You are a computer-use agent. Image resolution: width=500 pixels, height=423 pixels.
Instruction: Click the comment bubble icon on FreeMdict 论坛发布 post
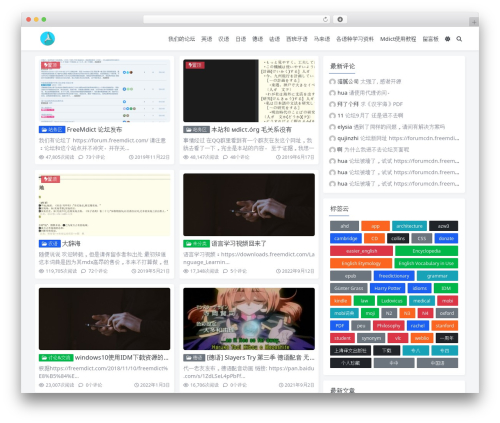81,157
